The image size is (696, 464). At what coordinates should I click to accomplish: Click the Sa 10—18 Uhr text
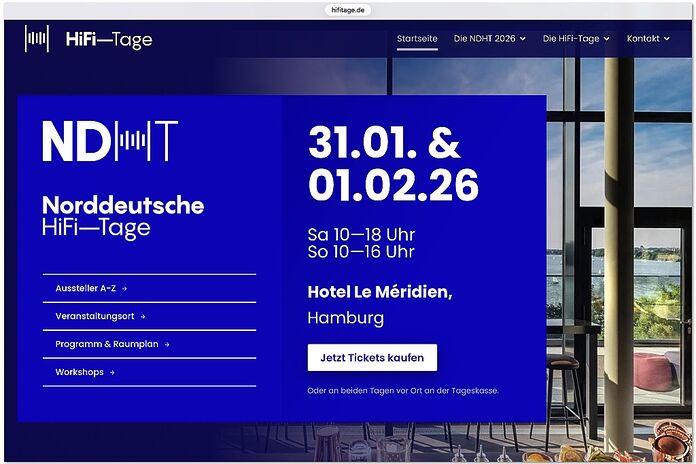coord(361,234)
